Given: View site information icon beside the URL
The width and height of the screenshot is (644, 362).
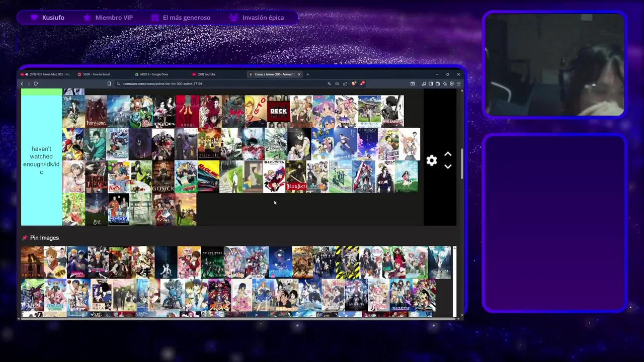Looking at the screenshot, I should tap(118, 83).
